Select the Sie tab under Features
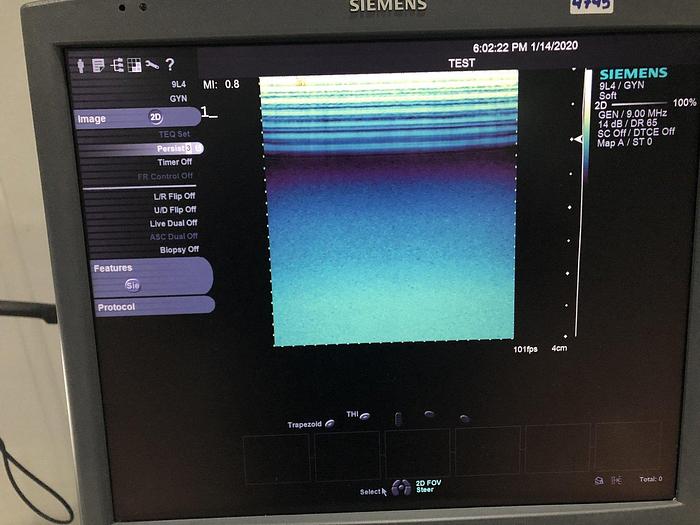Image resolution: width=700 pixels, height=525 pixels. tap(133, 285)
